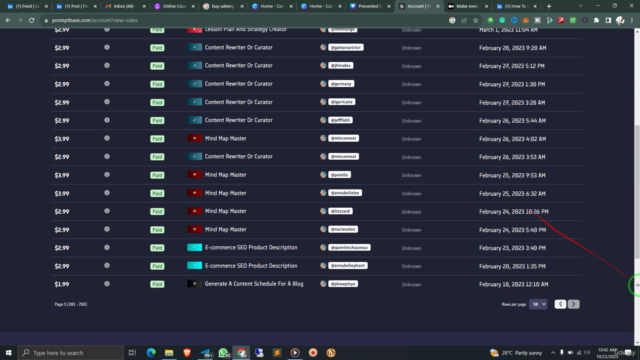Launch Brave browser from taskbar
The height and width of the screenshot is (360, 640).
187,353
